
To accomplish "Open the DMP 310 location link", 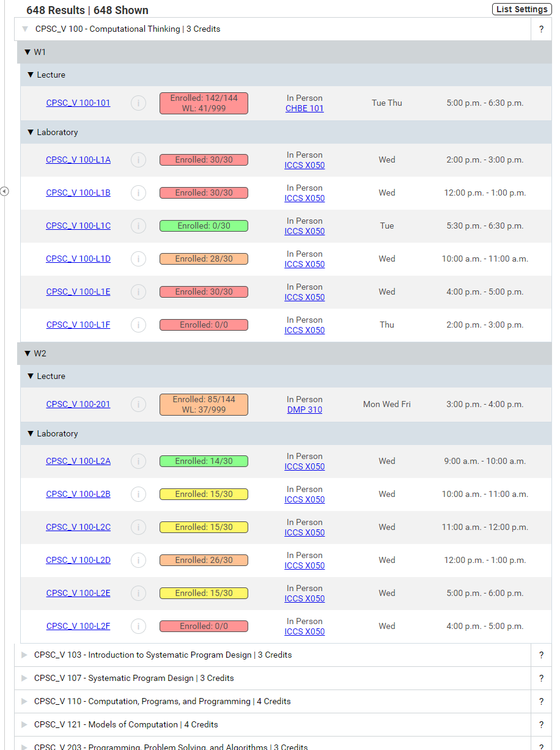I will 304,410.
